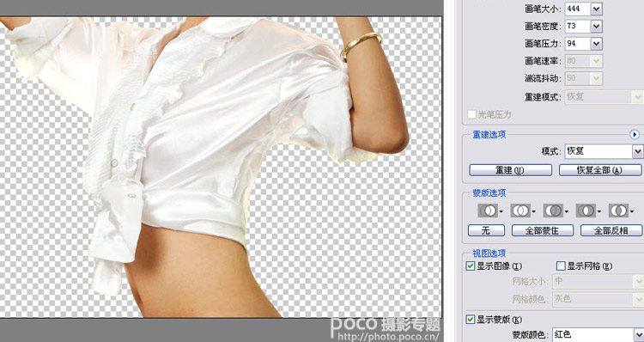
Task: Click the 全部蒙住 button
Action: tap(543, 230)
